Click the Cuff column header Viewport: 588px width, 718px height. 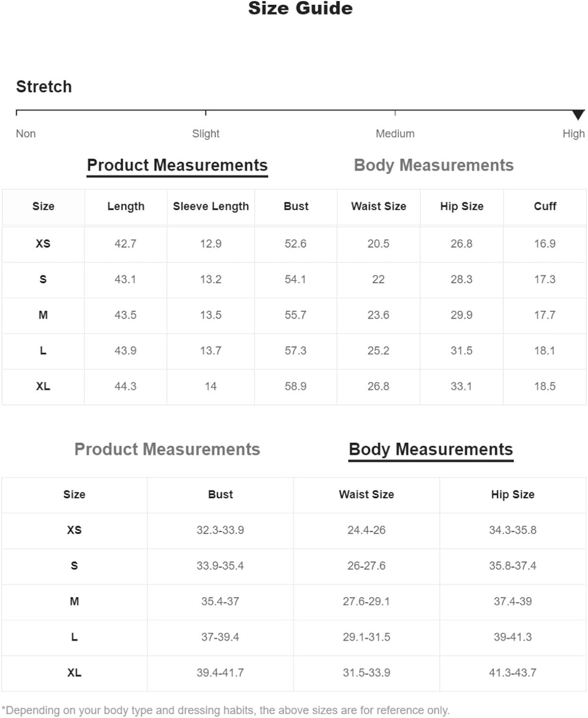[545, 206]
